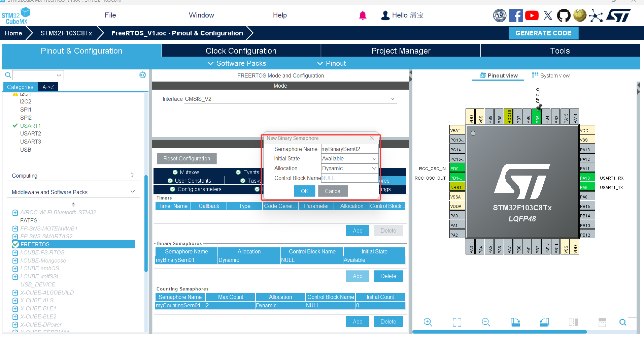Click the Semaphore Name field in the dialog
This screenshot has width=644, height=337.
[x=350, y=149]
